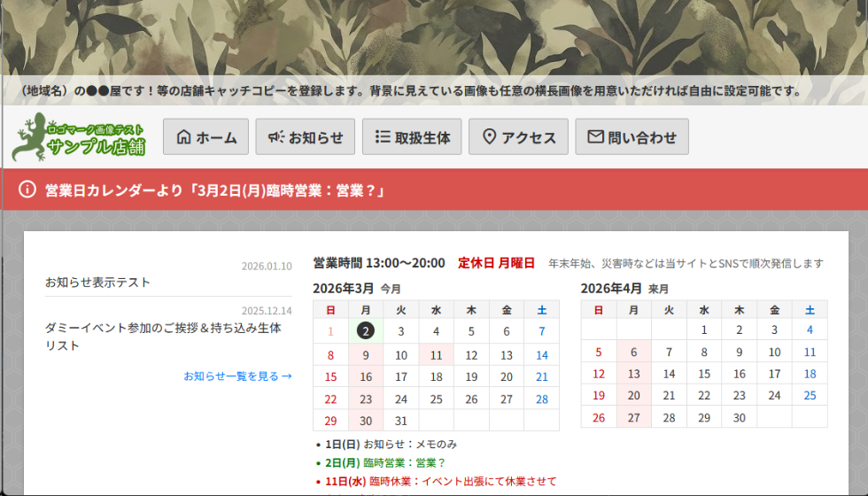Click April 6 in next month calendar
The height and width of the screenshot is (496, 868).
click(633, 352)
